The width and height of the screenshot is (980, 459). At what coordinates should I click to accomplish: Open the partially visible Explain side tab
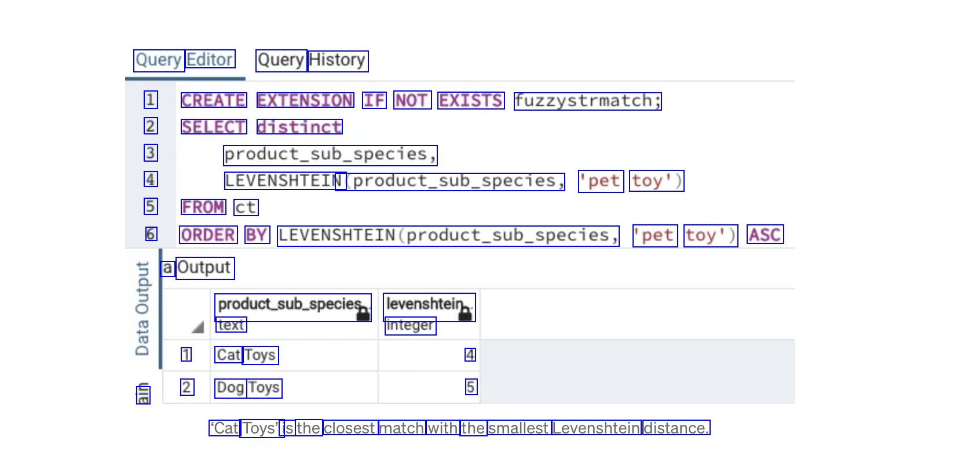[x=143, y=394]
